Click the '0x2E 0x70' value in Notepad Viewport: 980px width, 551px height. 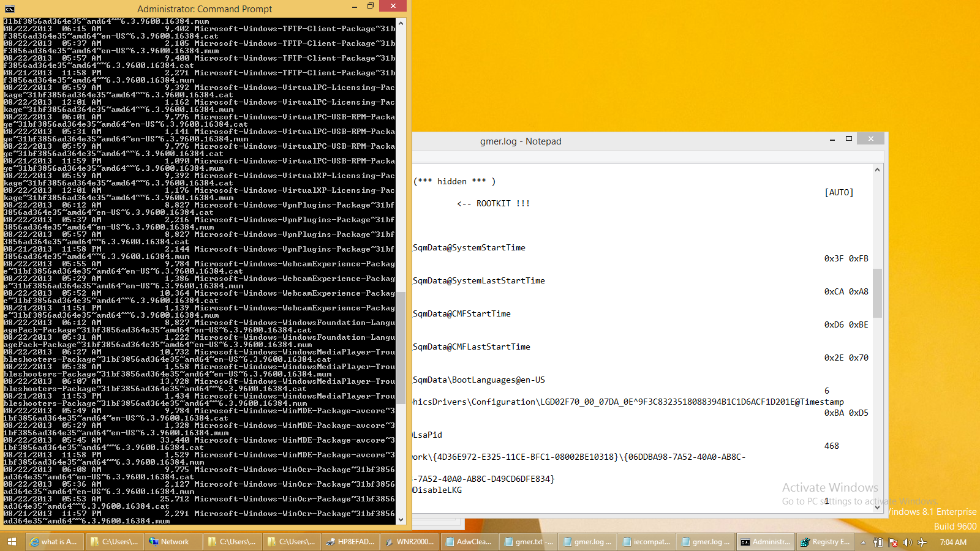[846, 358]
